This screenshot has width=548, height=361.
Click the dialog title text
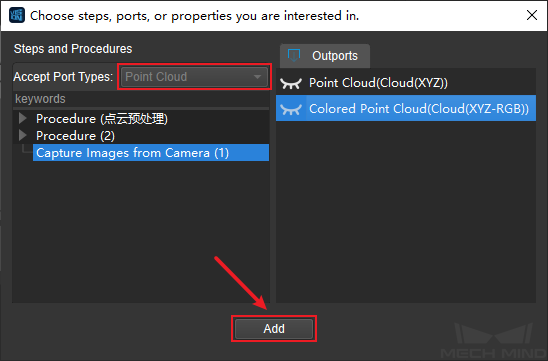point(194,16)
